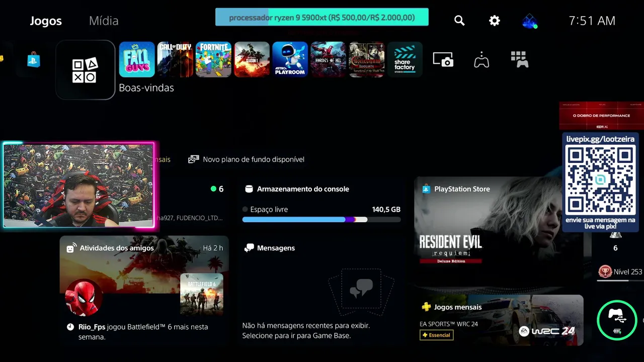Click the webcam streamer overlay

[78, 186]
